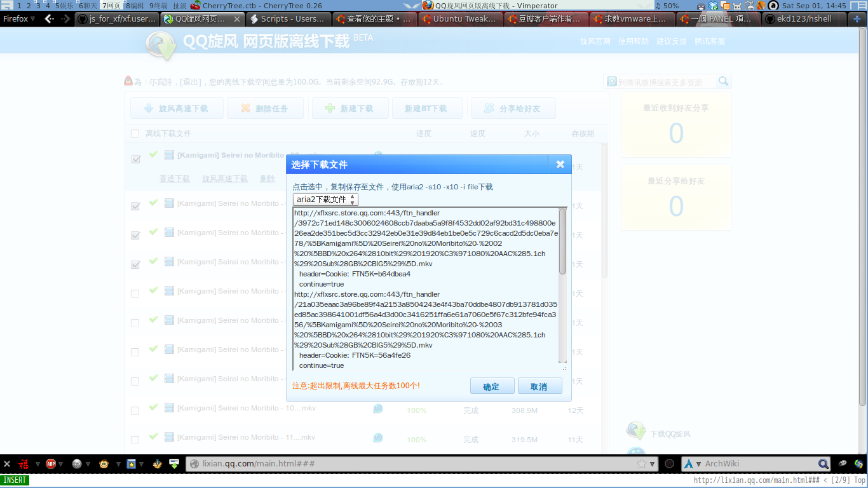This screenshot has height=488, width=868.
Task: Confirm the dialog with 确定
Action: tap(492, 386)
